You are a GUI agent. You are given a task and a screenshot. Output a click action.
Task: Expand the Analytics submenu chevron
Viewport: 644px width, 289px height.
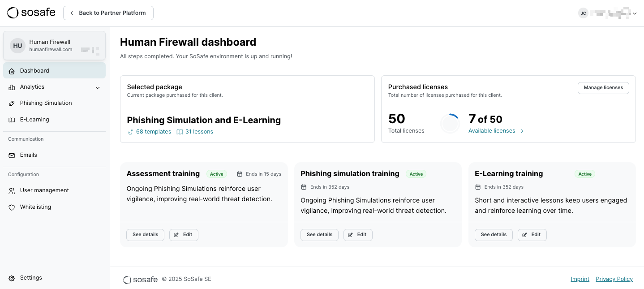(98, 88)
